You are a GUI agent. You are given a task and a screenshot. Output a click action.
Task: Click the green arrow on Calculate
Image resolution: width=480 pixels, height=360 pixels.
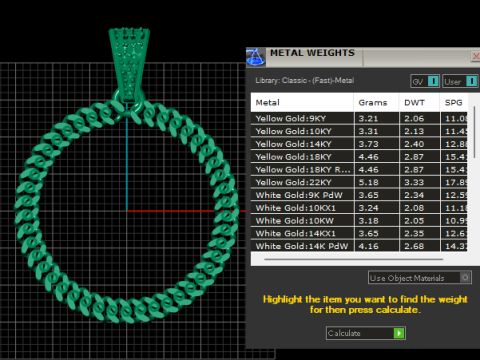(x=399, y=333)
